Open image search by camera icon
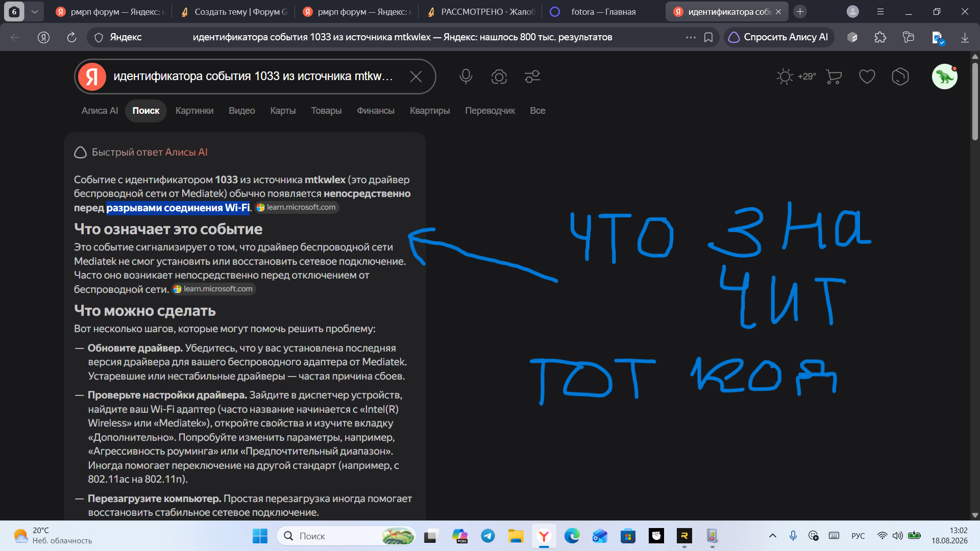The image size is (980, 551). pos(499,77)
